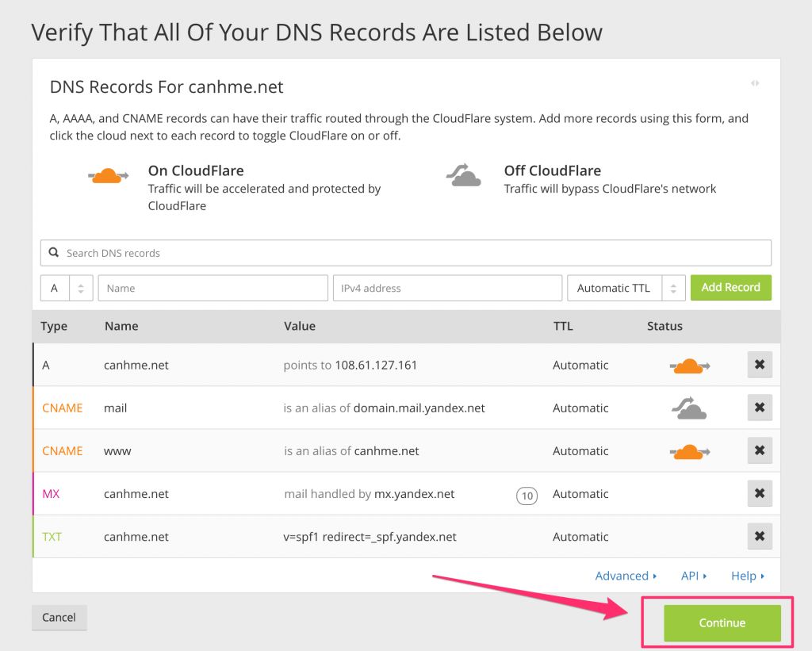Open the record type dropdown
The height and width of the screenshot is (651, 812).
pos(67,288)
